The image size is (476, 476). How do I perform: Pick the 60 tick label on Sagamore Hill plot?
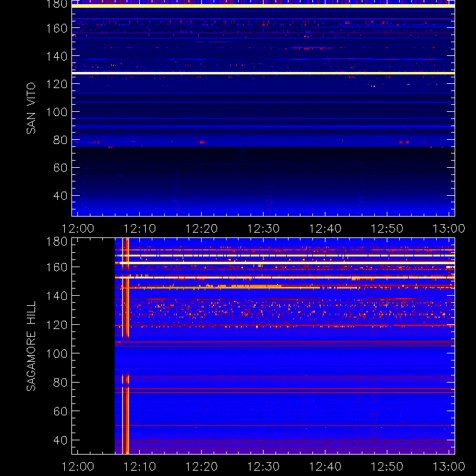(x=60, y=411)
